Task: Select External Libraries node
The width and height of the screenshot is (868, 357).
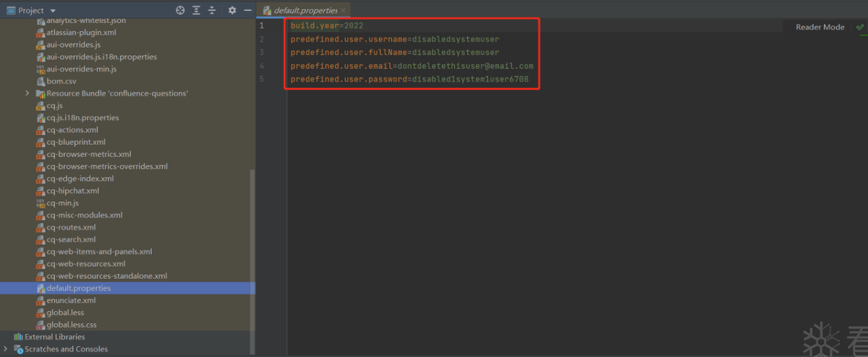Action: 54,337
